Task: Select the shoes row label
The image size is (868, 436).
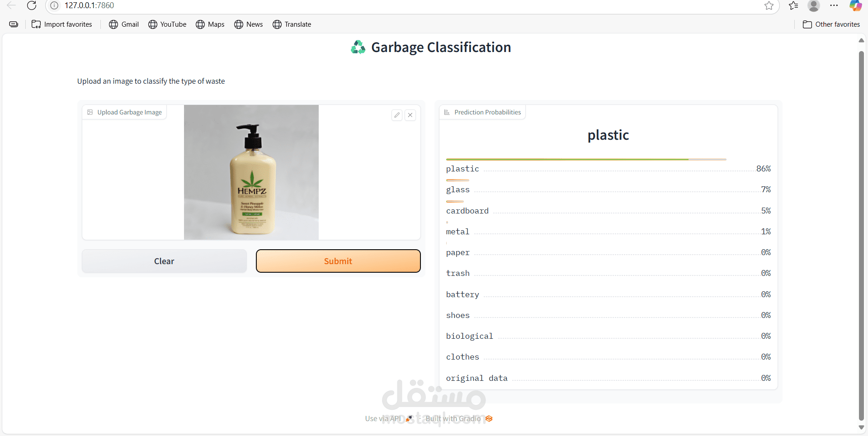Action: tap(458, 315)
